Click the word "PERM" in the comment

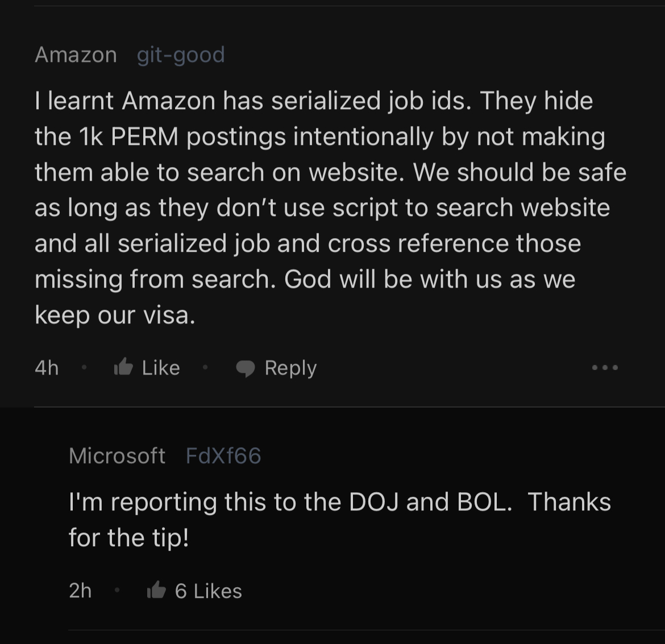pyautogui.click(x=144, y=136)
